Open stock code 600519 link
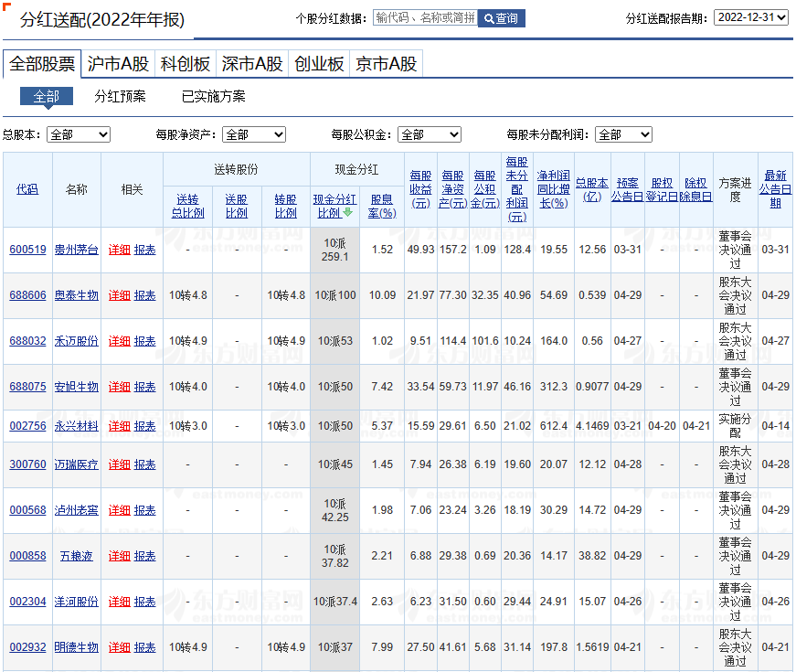The width and height of the screenshot is (796, 672). (x=27, y=250)
